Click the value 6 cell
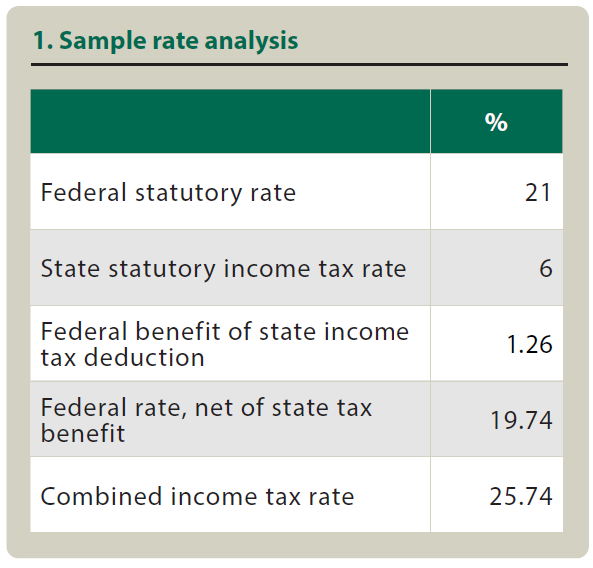593x568 pixels. (497, 268)
